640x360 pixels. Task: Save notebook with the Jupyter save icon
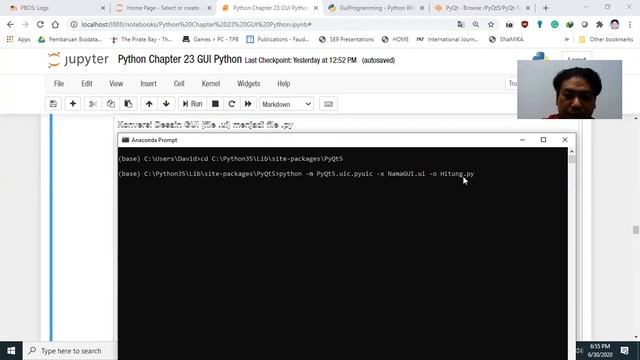pyautogui.click(x=53, y=104)
